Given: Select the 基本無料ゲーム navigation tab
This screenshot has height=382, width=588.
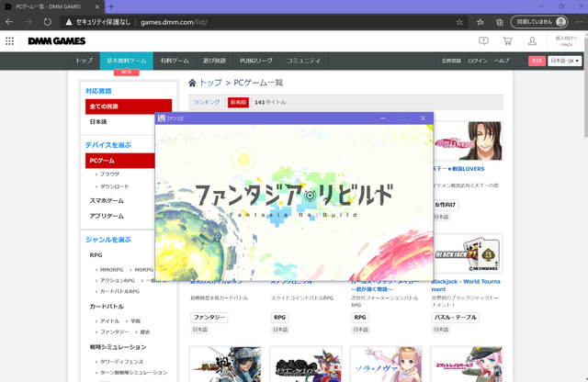Looking at the screenshot, I should coord(127,61).
